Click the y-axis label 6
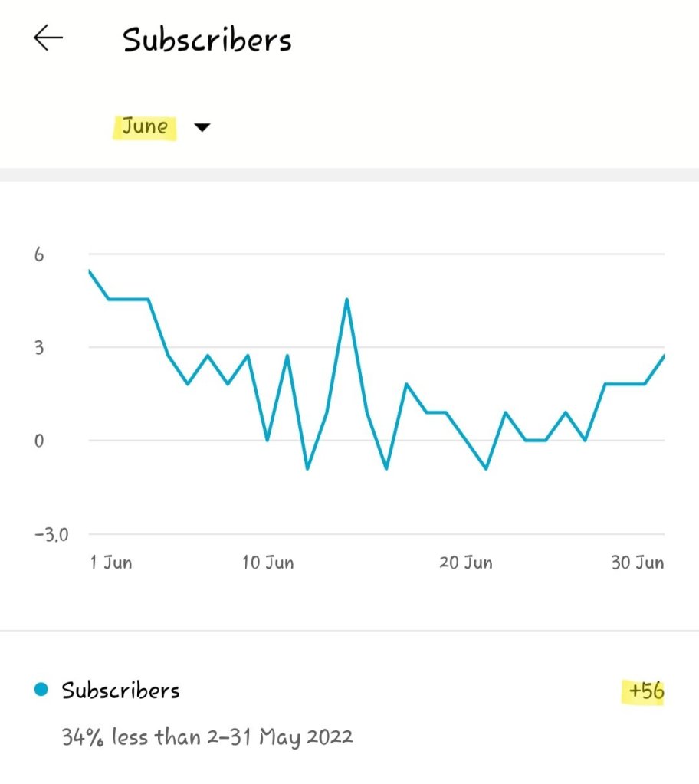 point(37,254)
